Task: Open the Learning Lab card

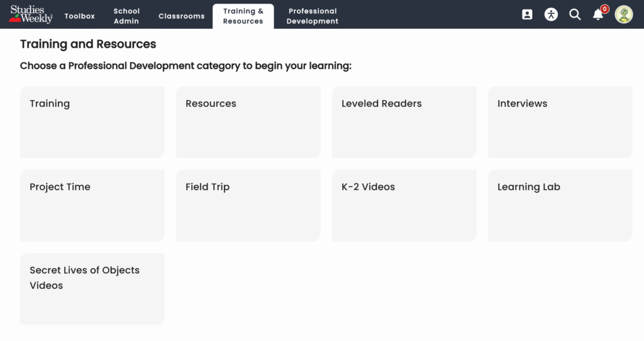Action: [x=560, y=206]
